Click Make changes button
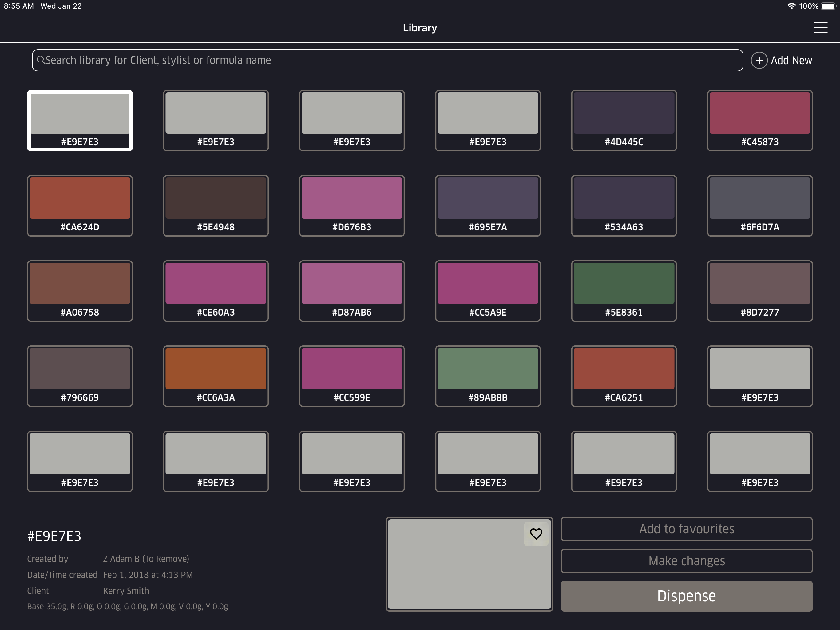 coord(686,561)
